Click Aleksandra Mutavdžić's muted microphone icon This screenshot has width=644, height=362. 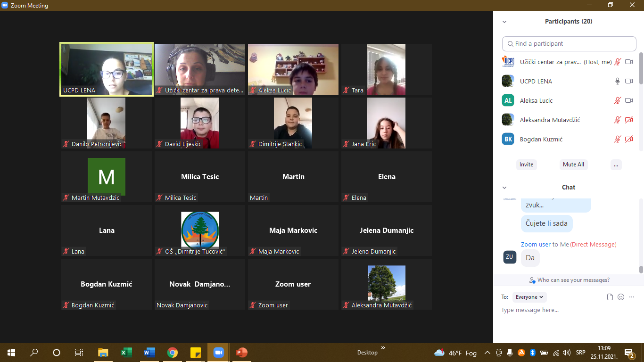tap(617, 120)
